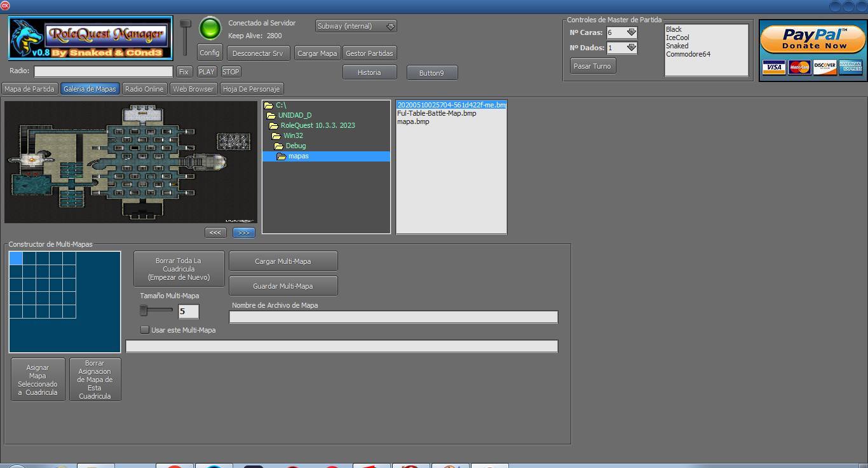Click the RoleQuest Manager wolf logo

coord(25,38)
